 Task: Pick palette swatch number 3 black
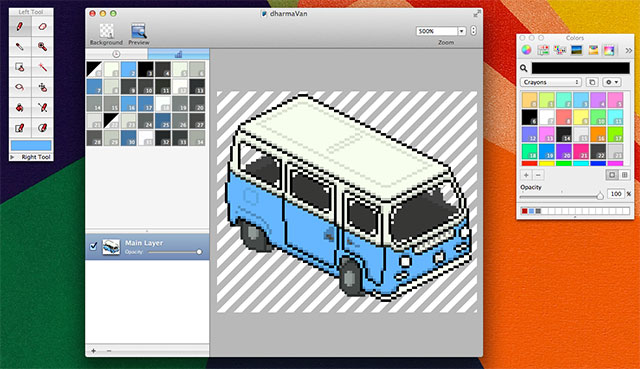tap(146, 69)
